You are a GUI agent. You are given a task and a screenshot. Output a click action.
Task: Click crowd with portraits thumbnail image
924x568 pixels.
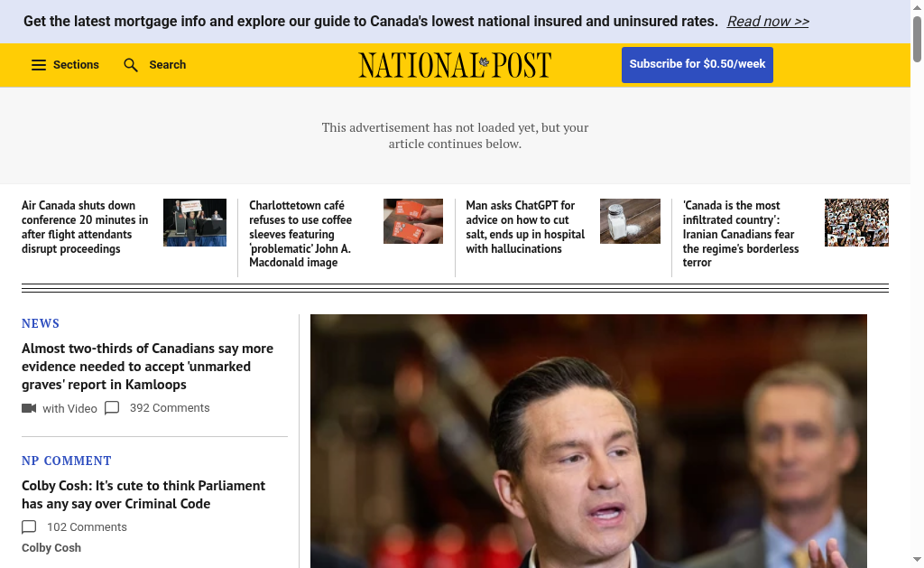(856, 222)
